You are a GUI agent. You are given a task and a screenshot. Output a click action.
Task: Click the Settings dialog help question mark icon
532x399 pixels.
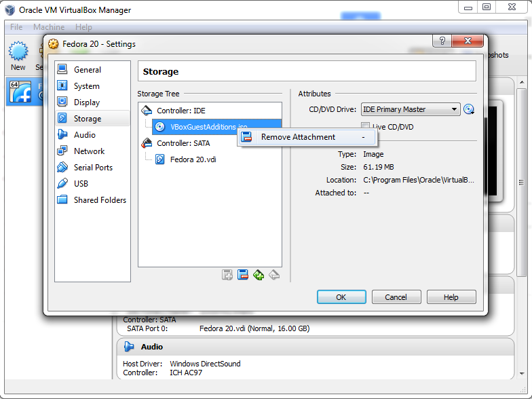click(442, 41)
